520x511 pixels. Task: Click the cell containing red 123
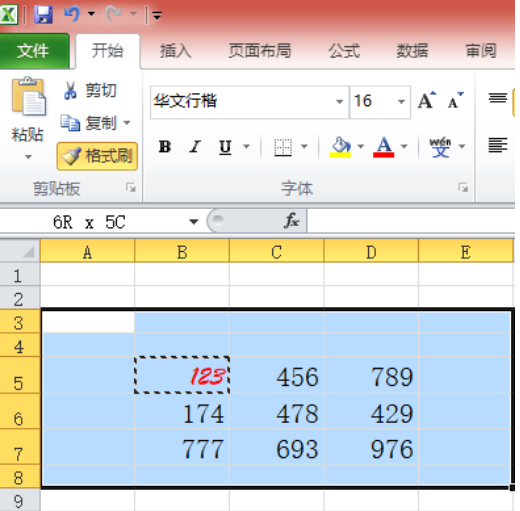[x=182, y=375]
